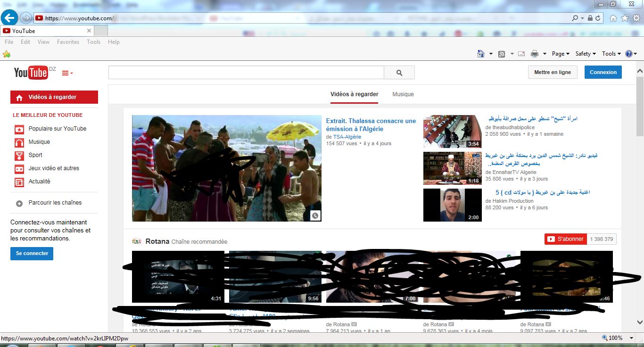Click the page scrollbar down arrow
The height and width of the screenshot is (347, 644).
tap(640, 322)
